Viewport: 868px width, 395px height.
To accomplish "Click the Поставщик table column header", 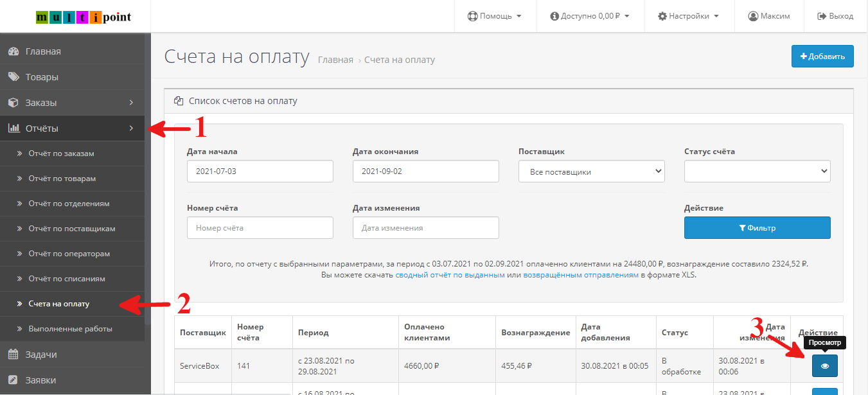I will (203, 333).
